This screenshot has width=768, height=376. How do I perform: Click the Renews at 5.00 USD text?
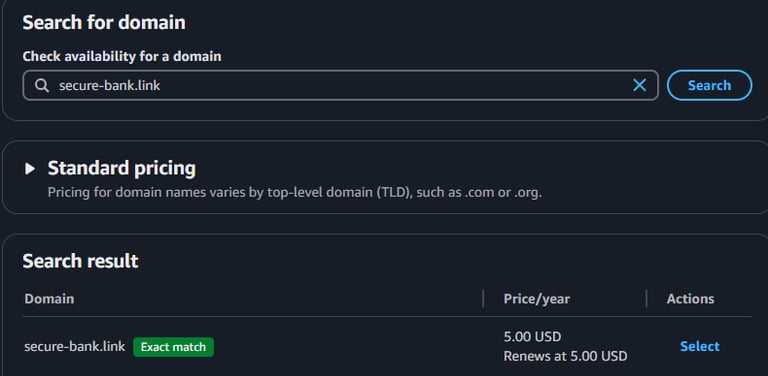pos(565,356)
